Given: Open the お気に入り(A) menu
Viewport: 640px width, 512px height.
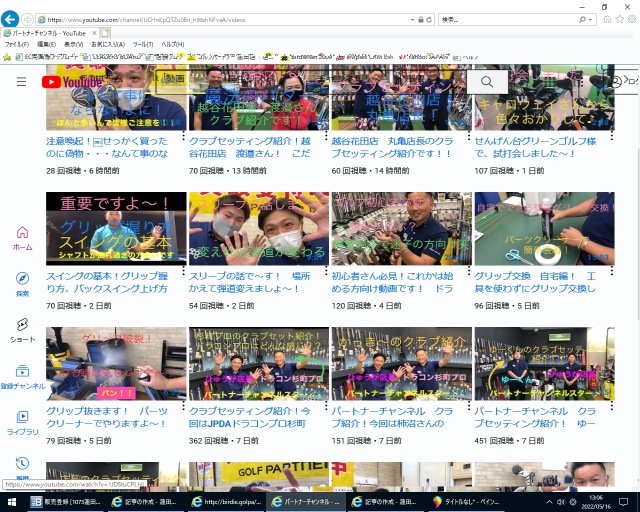Looking at the screenshot, I should pyautogui.click(x=108, y=44).
